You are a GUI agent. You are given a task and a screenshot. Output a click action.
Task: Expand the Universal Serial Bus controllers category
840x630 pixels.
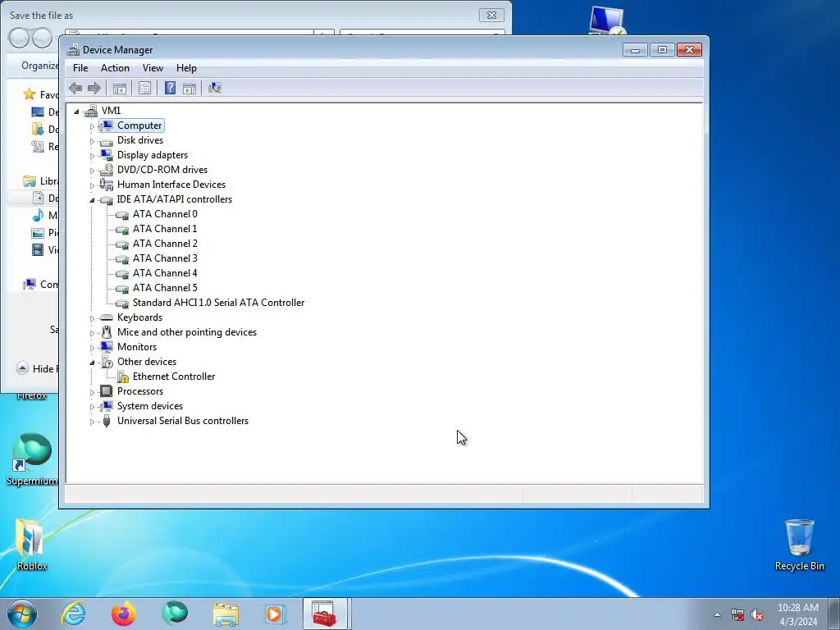[92, 422]
